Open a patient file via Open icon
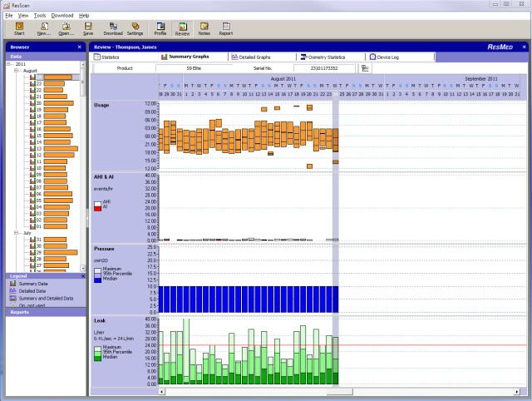This screenshot has height=401, width=532. tap(66, 29)
